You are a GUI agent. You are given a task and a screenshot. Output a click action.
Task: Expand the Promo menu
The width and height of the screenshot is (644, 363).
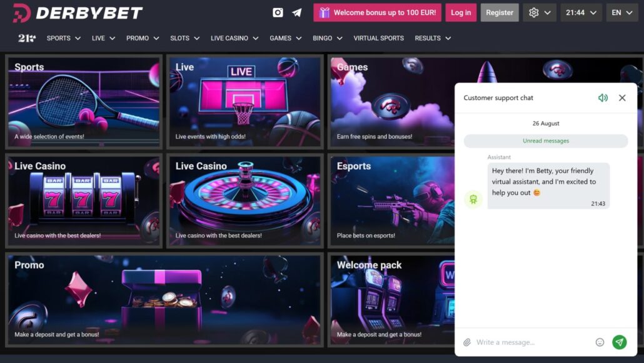143,38
